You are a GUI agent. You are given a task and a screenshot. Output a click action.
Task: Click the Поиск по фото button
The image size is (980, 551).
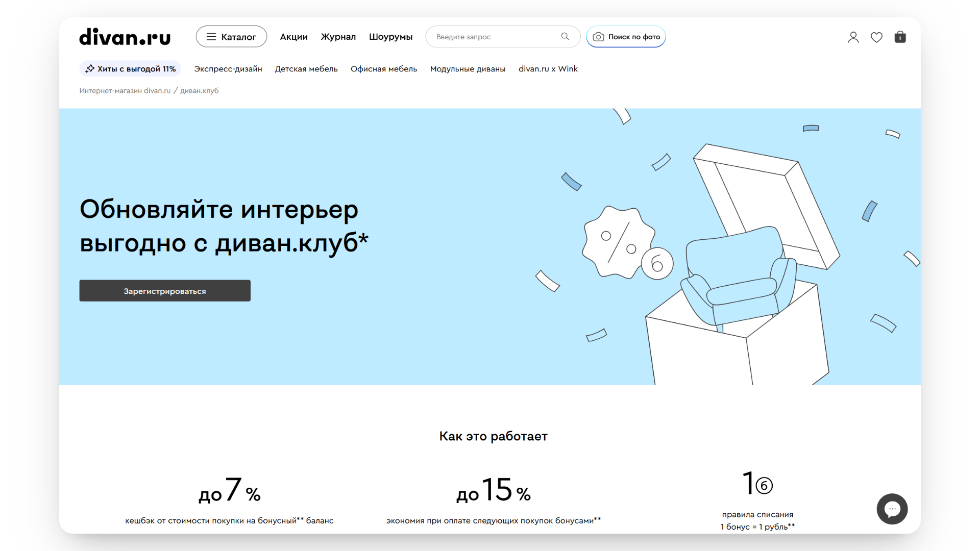626,37
